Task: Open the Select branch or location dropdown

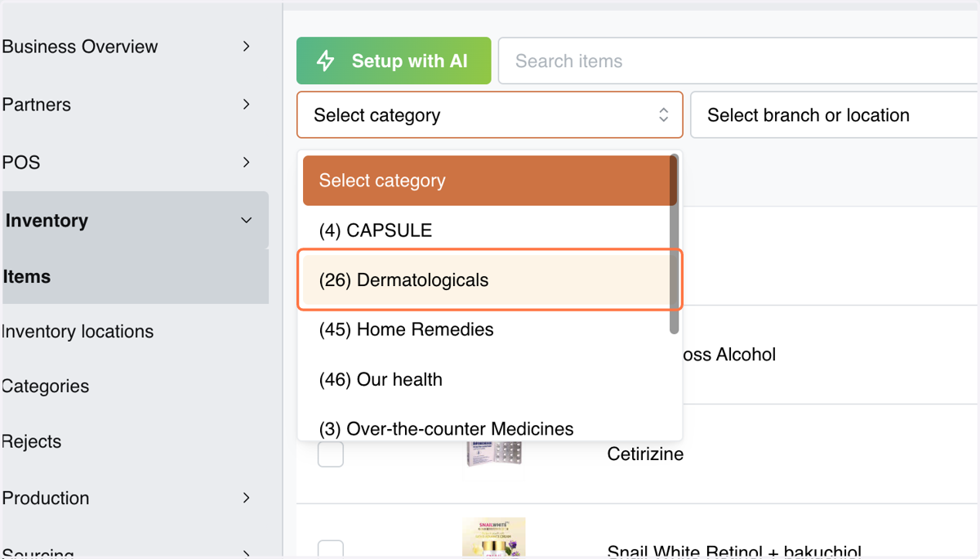Action: tap(835, 115)
